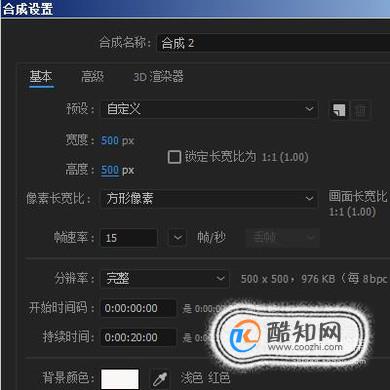
Task: Switch to the 高级 tab
Action: [93, 77]
